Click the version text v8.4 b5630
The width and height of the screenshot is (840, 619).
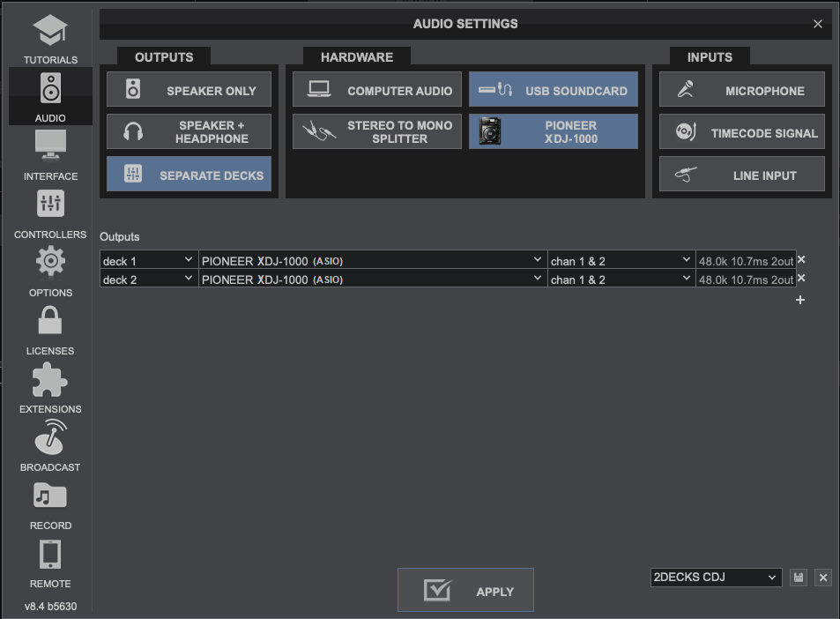click(50, 606)
